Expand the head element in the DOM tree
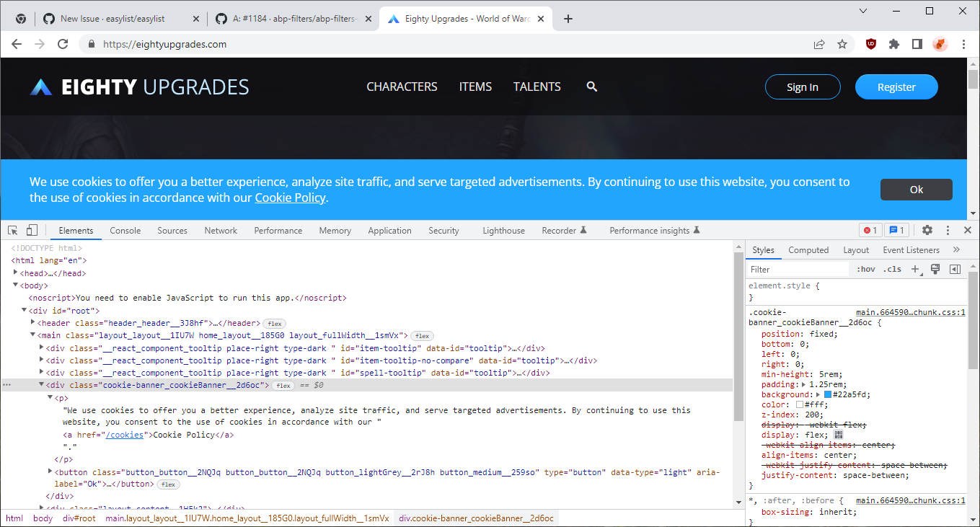Viewport: 980px width, 527px height. click(15, 273)
